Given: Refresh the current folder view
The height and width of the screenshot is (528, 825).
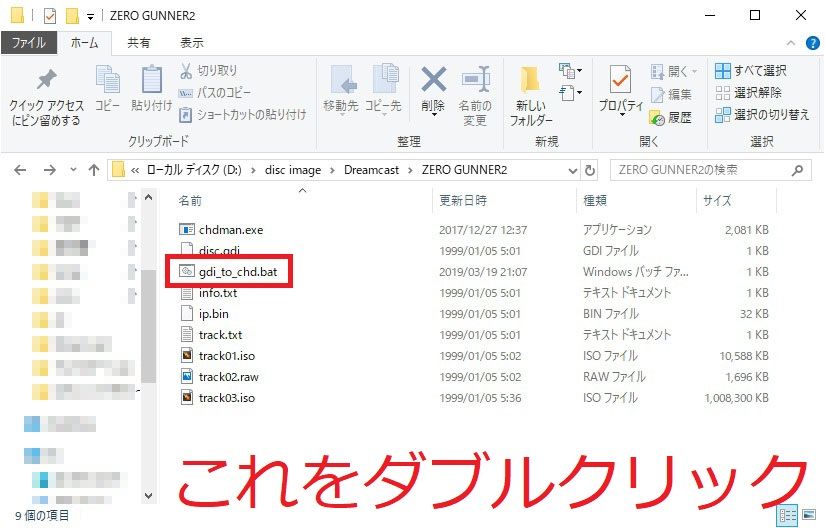Looking at the screenshot, I should [x=590, y=170].
